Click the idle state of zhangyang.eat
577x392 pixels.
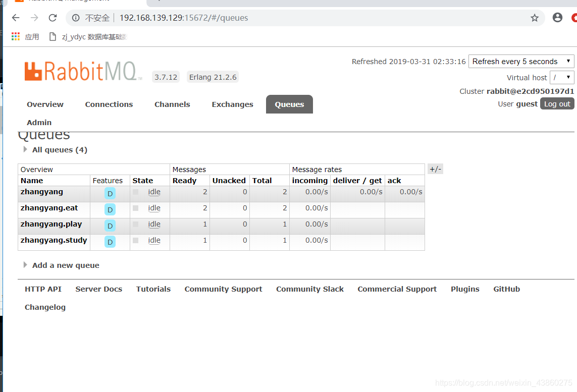pyautogui.click(x=154, y=208)
